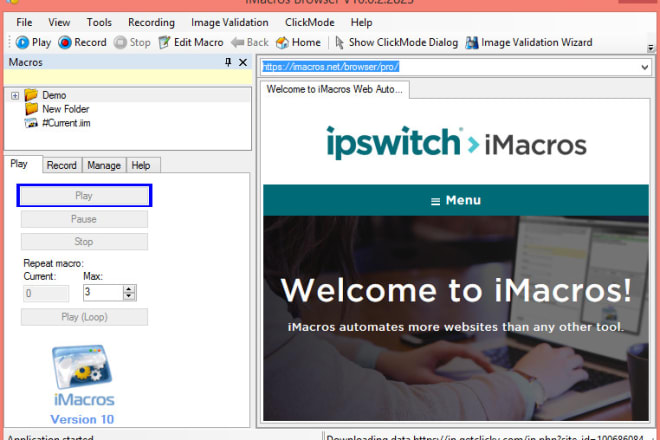
Task: Switch to the Help tab in panel
Action: [x=141, y=165]
